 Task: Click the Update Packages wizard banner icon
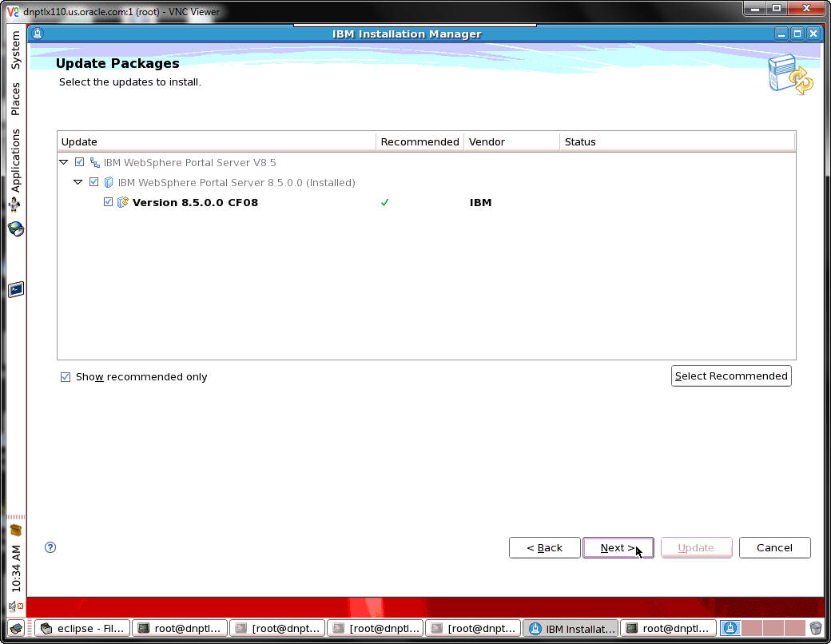(790, 74)
